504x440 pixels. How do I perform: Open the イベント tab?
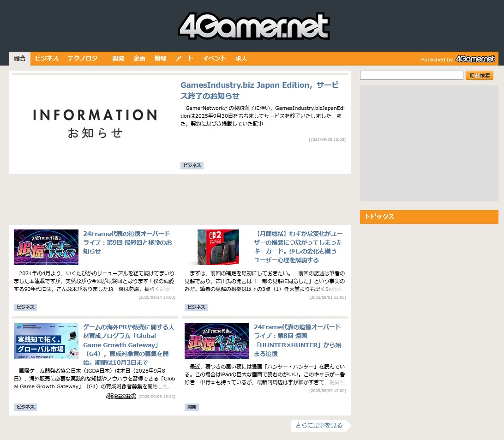pyautogui.click(x=215, y=59)
